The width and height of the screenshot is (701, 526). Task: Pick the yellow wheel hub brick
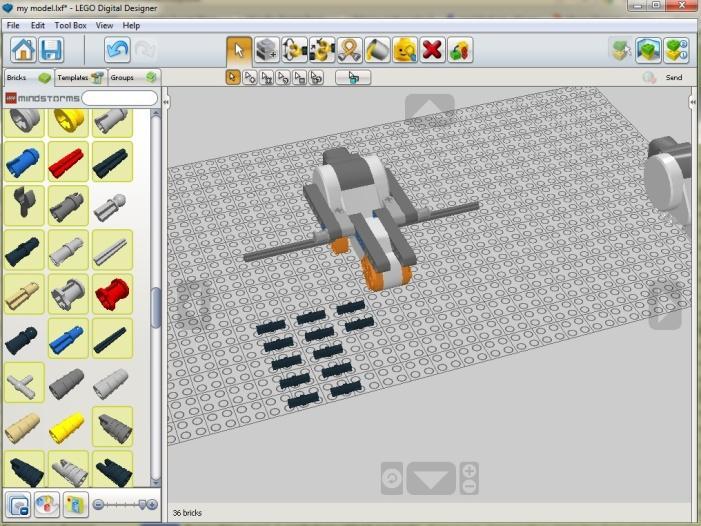pos(68,122)
